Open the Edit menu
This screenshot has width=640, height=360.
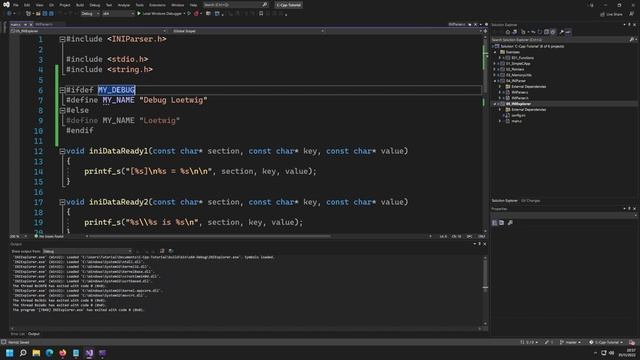[27, 5]
